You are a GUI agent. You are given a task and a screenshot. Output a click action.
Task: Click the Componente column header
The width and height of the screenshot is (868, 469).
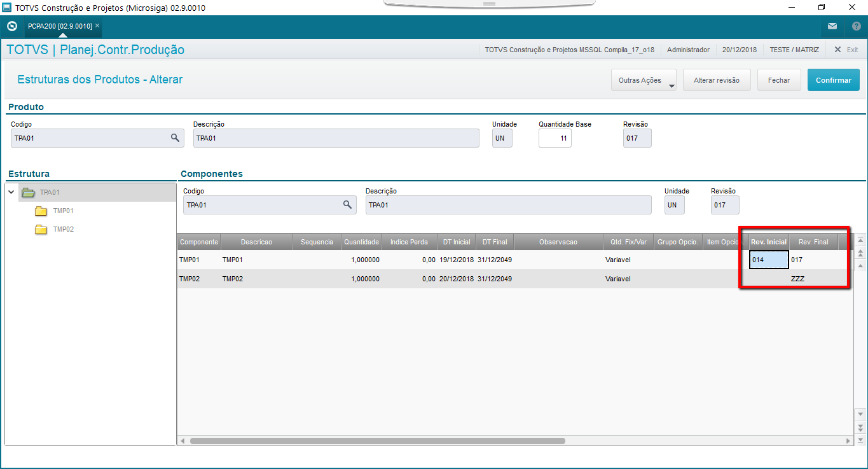click(199, 242)
